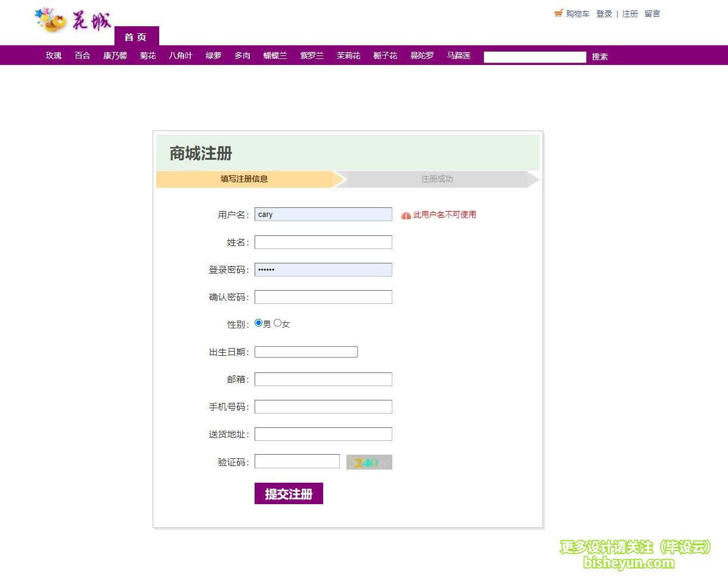Select 玫瑰 in the navigation bar
This screenshot has height=584, width=728.
[x=53, y=55]
